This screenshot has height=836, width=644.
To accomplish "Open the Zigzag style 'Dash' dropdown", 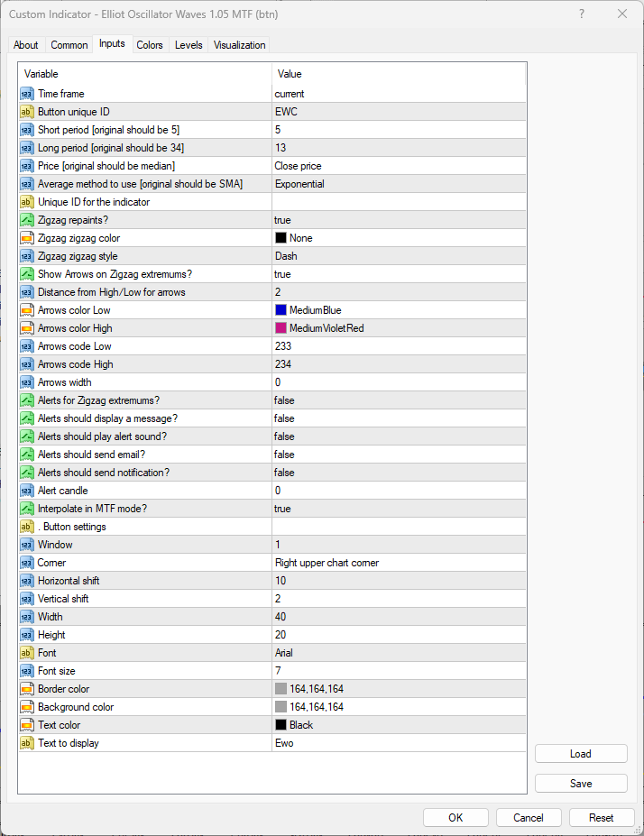I will point(399,256).
